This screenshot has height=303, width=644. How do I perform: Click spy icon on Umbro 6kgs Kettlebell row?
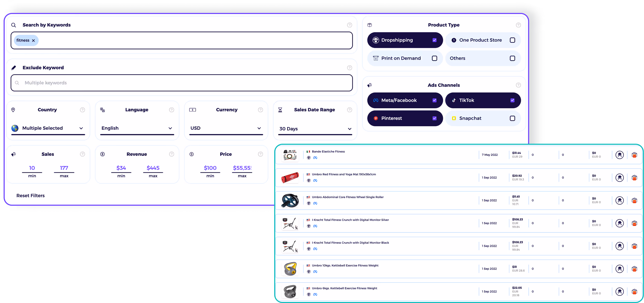tap(619, 292)
